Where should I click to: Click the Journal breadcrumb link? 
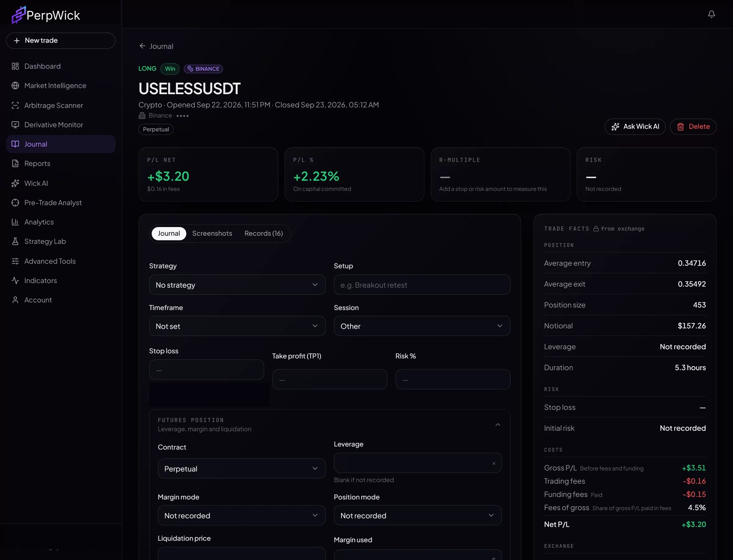162,46
